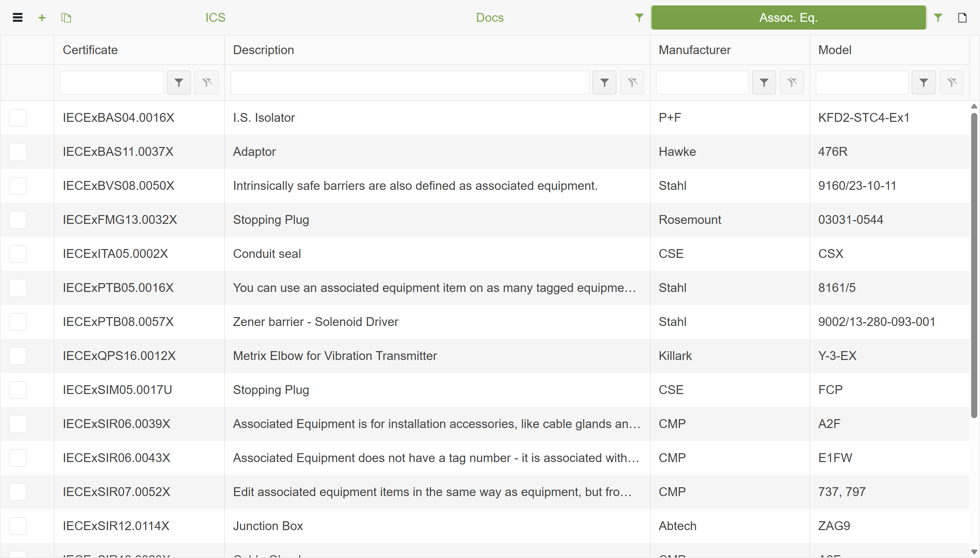Select the Abtech manufacturer cell

pos(730,526)
